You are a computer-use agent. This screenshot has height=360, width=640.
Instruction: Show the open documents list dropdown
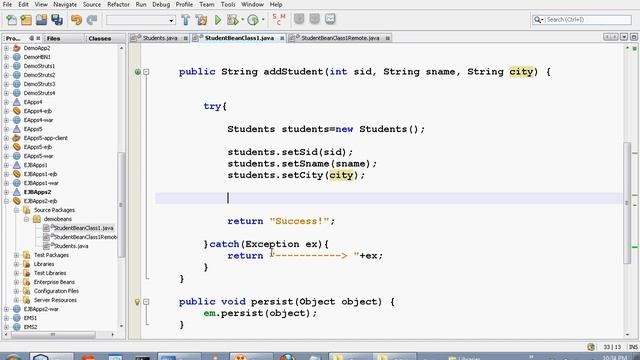[x=624, y=37]
